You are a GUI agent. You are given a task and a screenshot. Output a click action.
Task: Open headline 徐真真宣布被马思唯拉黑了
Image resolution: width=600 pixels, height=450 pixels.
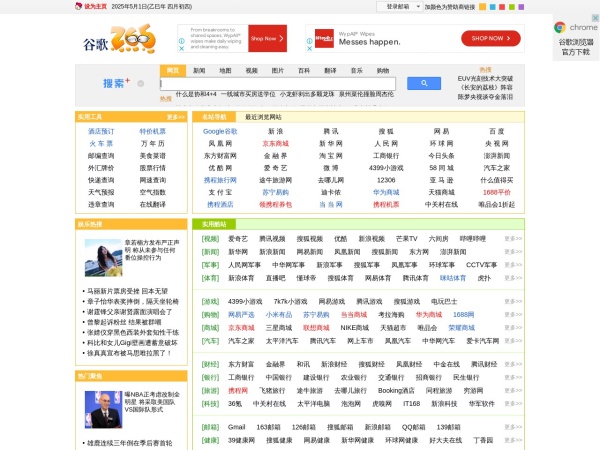129,353
